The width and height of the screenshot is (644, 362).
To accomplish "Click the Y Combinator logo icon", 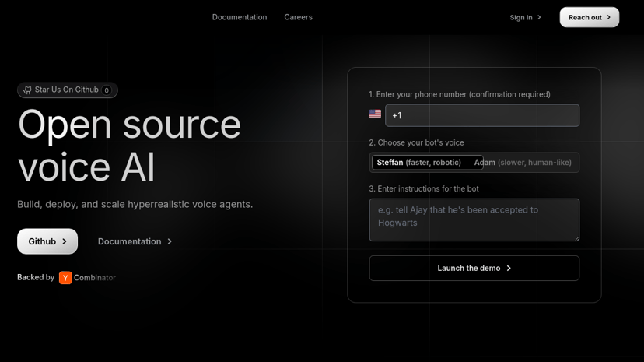I will click(x=65, y=278).
